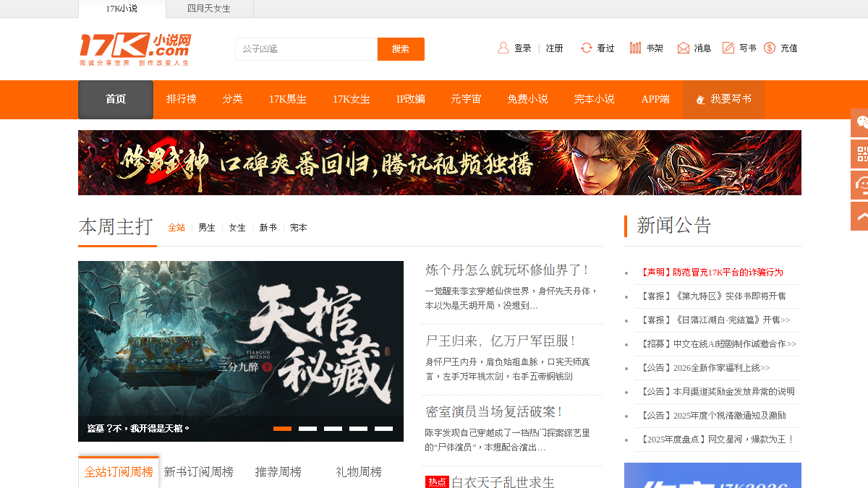Open the IP改编 nav item
Viewport: 868px width, 488px height.
click(x=410, y=100)
